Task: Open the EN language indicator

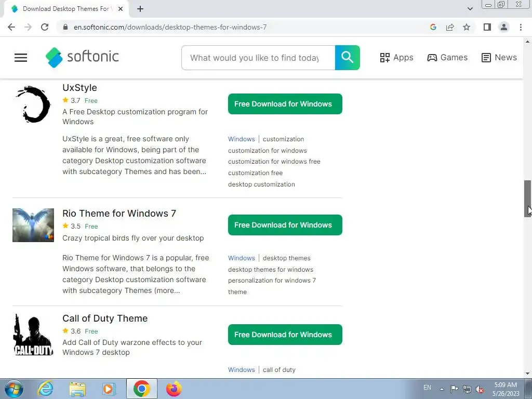Action: tap(427, 388)
